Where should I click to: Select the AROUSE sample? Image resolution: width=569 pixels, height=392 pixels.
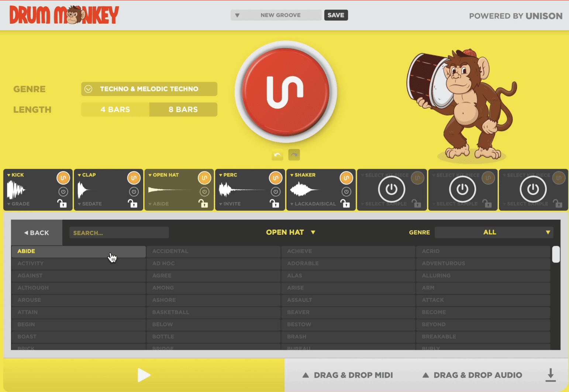pyautogui.click(x=79, y=300)
